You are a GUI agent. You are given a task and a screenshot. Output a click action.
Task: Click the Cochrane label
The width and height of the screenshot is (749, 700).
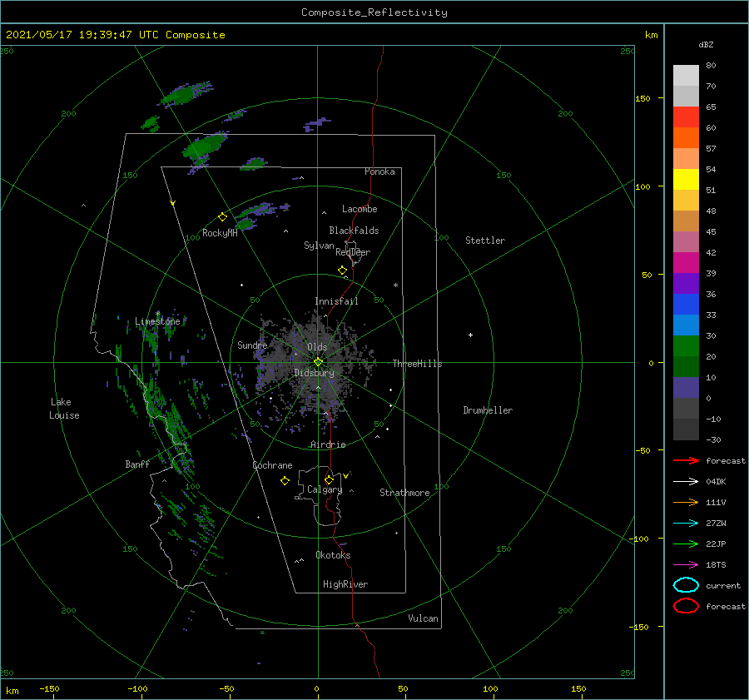pyautogui.click(x=272, y=465)
